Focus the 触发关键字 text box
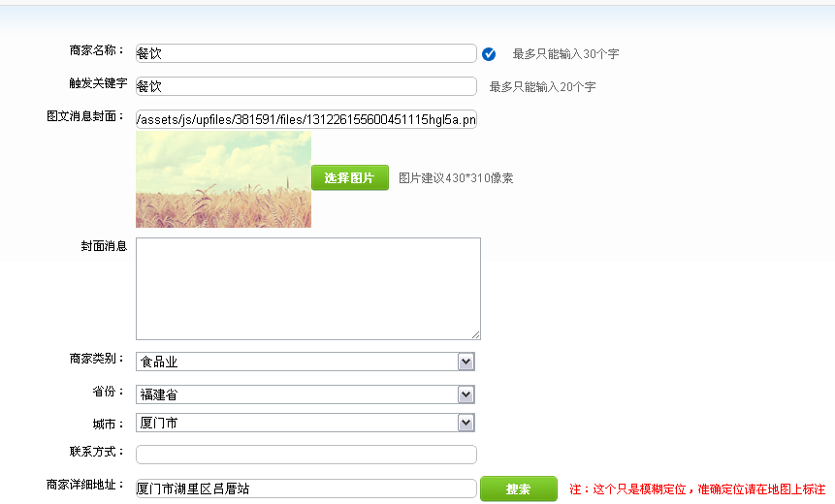 [305, 86]
